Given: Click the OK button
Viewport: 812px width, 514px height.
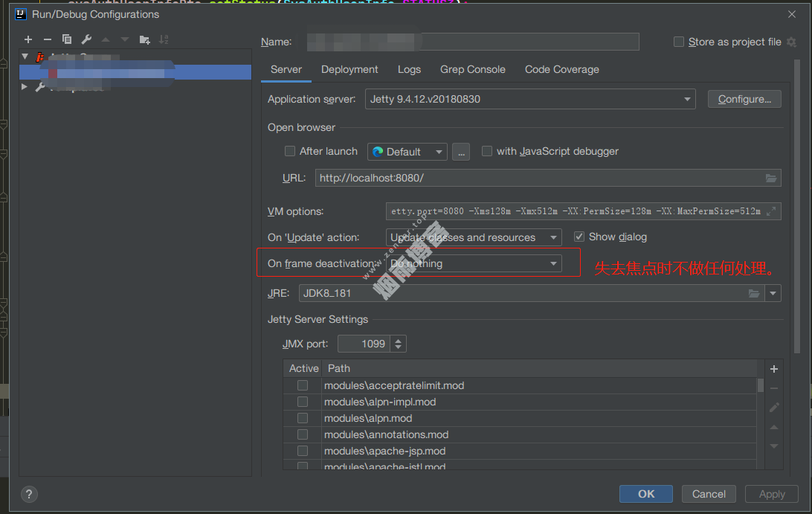Looking at the screenshot, I should click(x=646, y=494).
